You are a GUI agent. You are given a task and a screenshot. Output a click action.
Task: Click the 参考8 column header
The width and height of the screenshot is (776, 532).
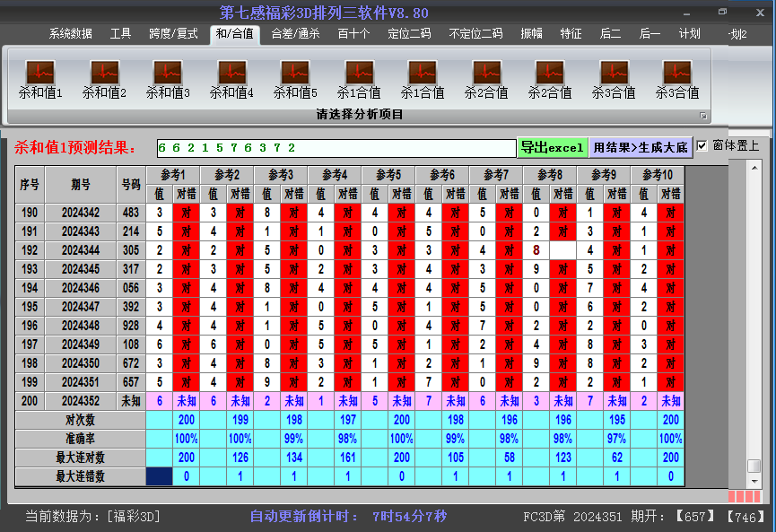(x=550, y=175)
